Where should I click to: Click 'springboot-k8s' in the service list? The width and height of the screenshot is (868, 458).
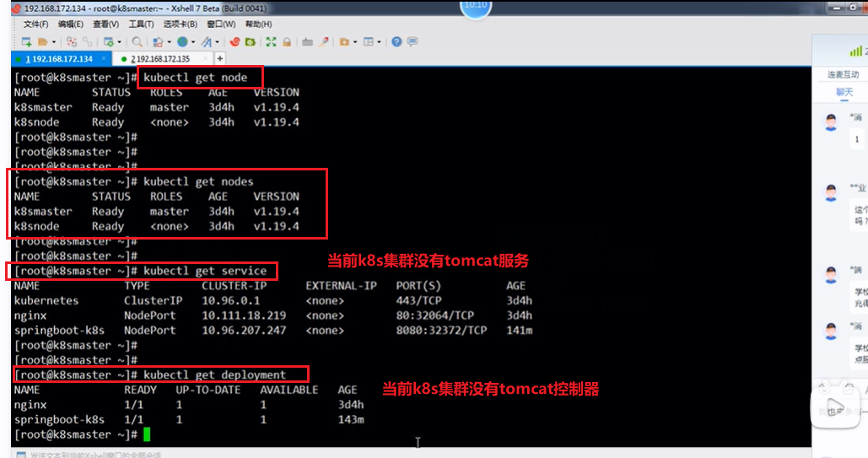coord(59,331)
